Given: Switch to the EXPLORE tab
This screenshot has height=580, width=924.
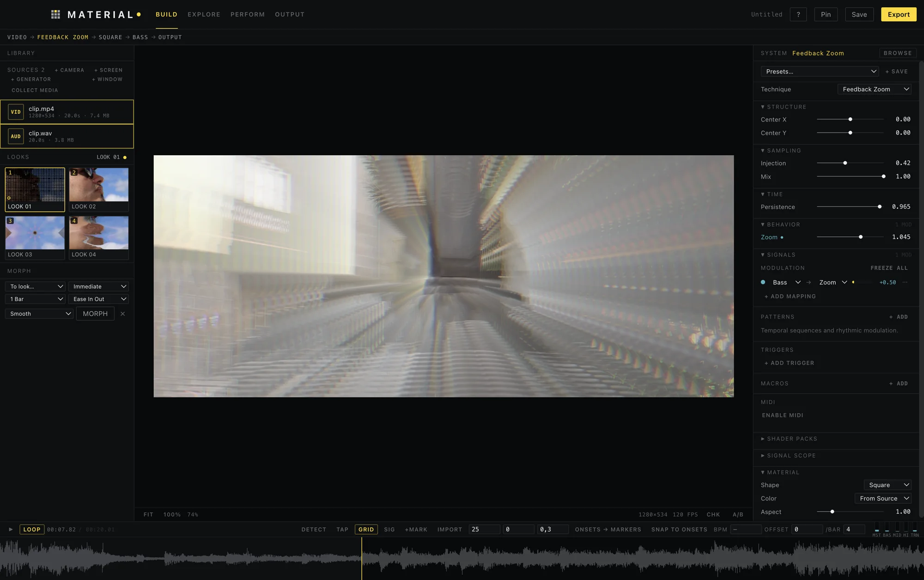Looking at the screenshot, I should click(x=204, y=14).
